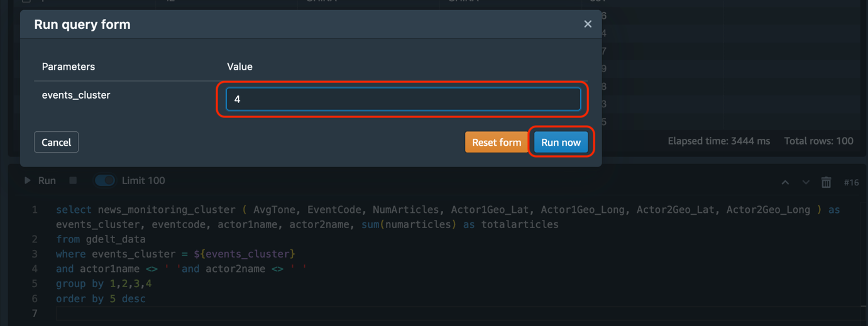Move query cell down with chevron

(806, 182)
